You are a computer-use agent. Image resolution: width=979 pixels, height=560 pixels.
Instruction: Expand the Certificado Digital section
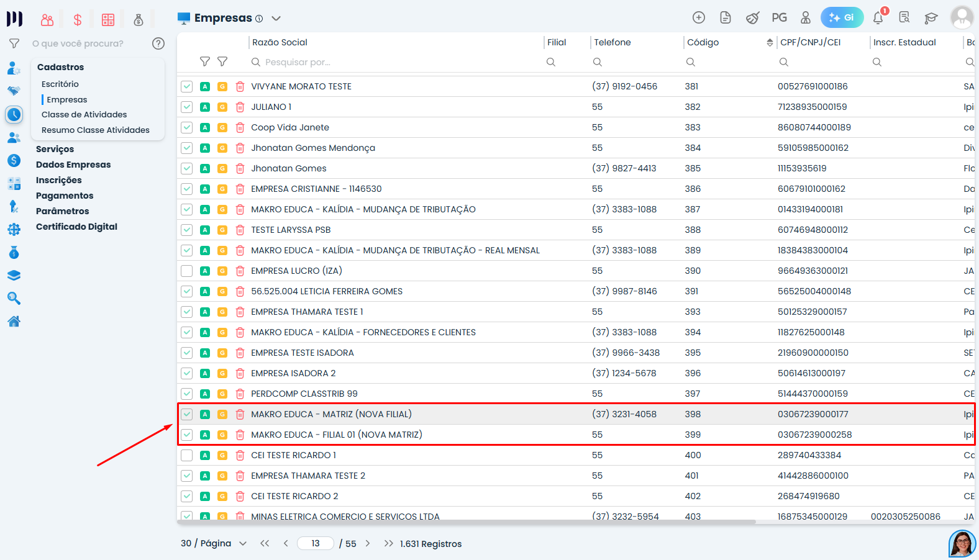click(76, 227)
